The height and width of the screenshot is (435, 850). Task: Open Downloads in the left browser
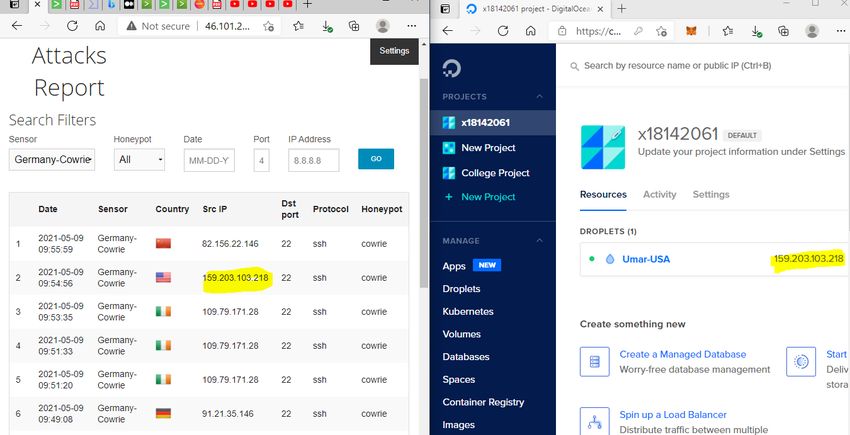coord(327,27)
